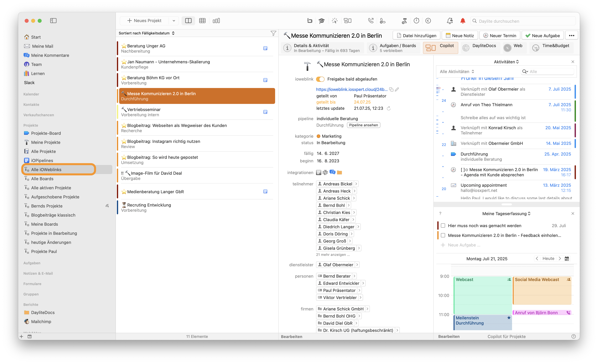Click the Neuer Termin button
The image size is (598, 364).
point(500,36)
